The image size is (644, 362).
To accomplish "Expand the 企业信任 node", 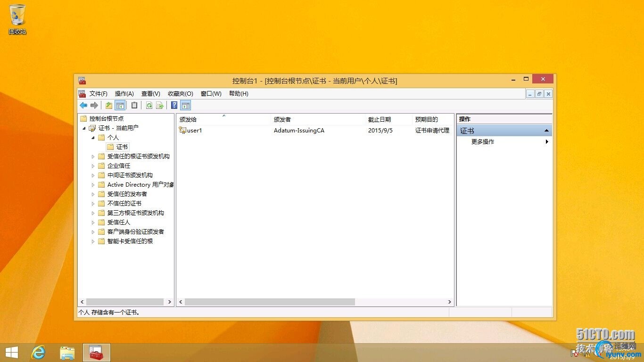I will 93,166.
